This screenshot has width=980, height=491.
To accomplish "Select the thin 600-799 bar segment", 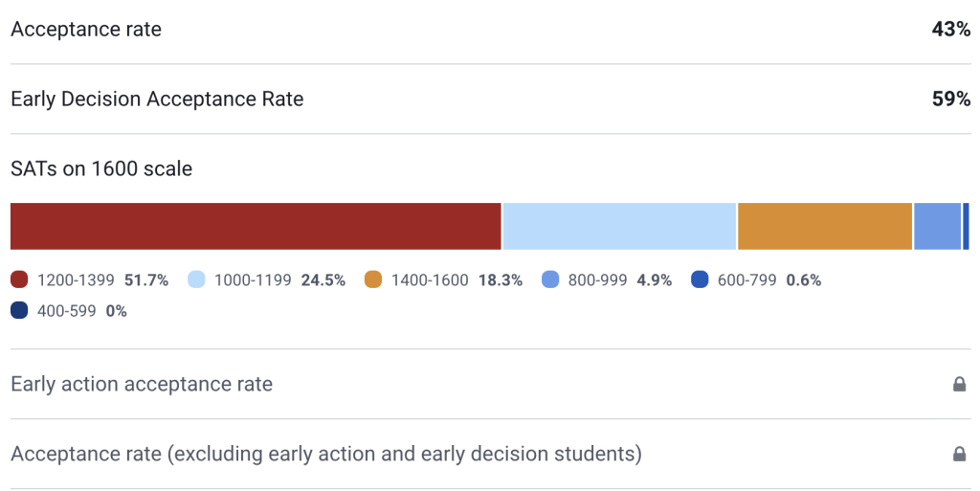I will click(x=966, y=227).
